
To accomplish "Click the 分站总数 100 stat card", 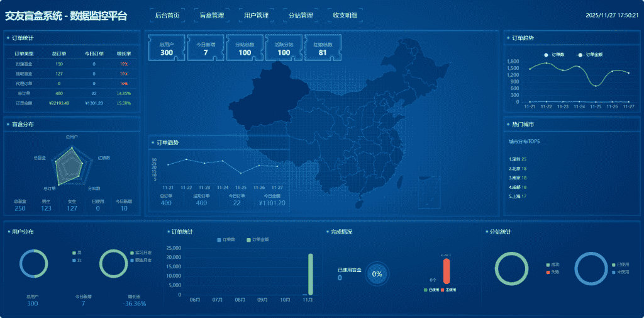I will click(x=245, y=48).
